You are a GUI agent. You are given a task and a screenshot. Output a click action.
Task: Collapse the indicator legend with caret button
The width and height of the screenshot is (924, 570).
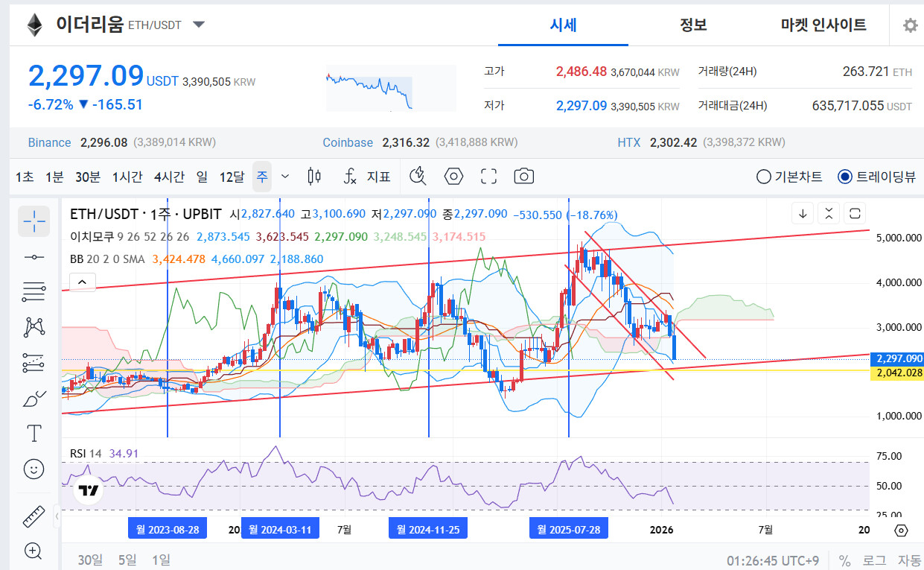(83, 282)
